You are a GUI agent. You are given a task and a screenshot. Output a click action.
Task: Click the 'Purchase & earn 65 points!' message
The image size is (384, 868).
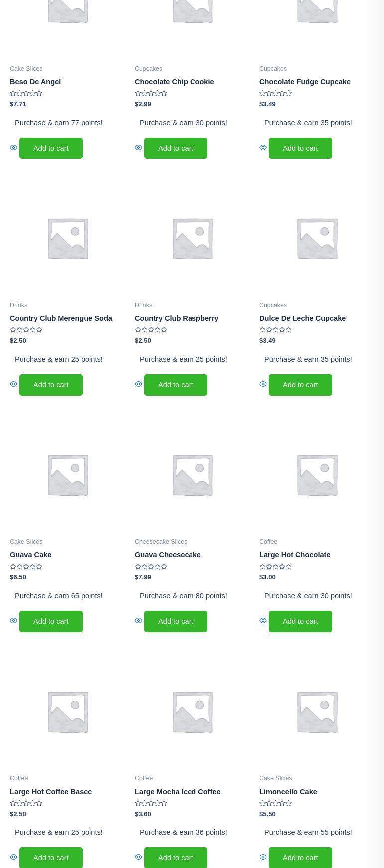point(58,596)
